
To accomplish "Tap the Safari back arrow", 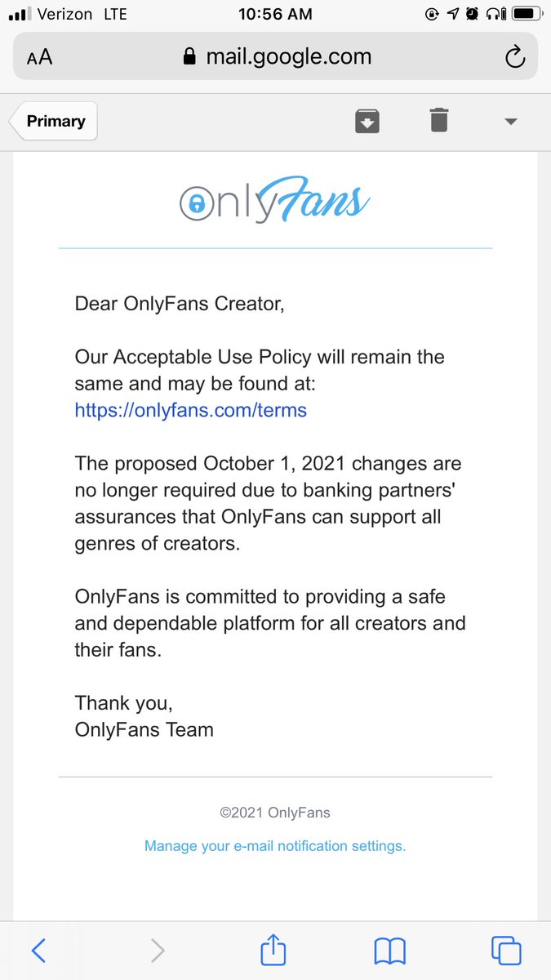I will (x=38, y=950).
